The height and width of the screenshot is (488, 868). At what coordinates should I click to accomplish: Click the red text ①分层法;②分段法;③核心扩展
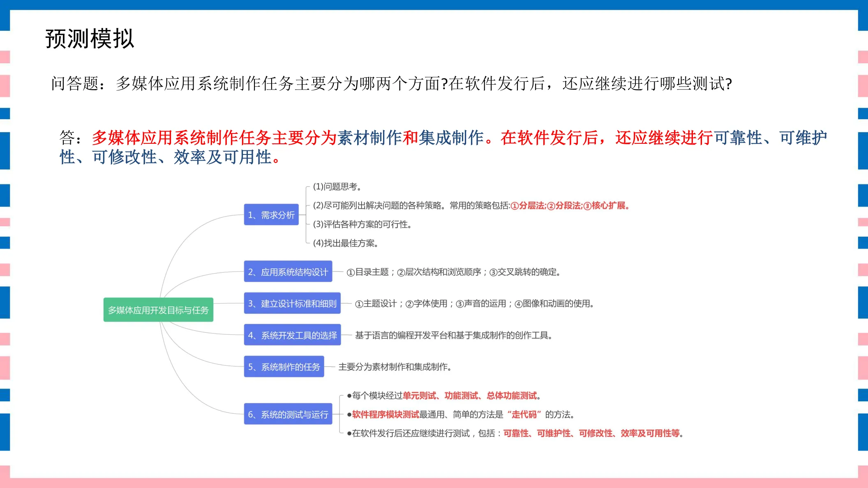point(570,205)
